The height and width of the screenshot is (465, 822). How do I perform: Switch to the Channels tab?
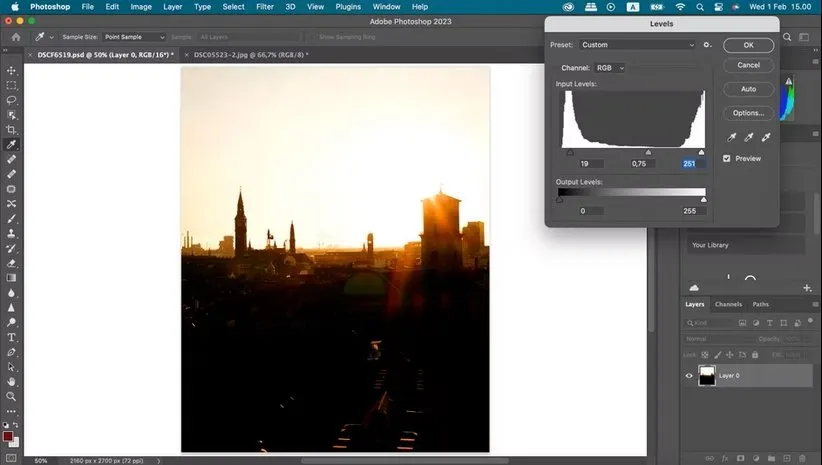tap(728, 304)
